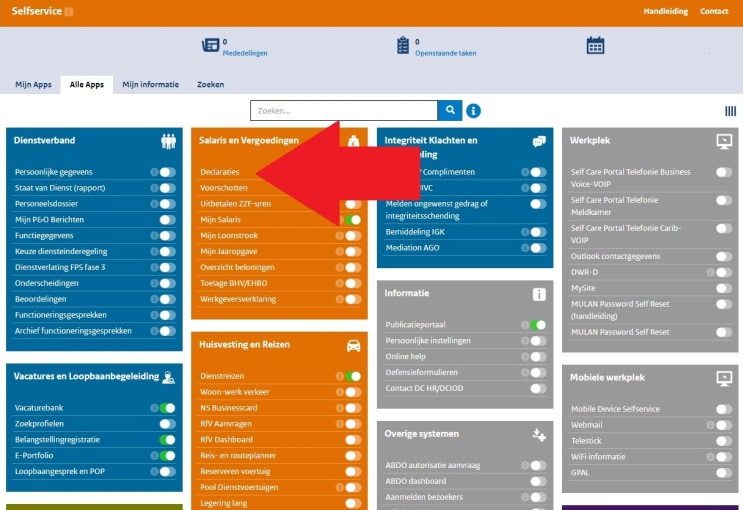Show info for Vacaturebank

point(154,408)
